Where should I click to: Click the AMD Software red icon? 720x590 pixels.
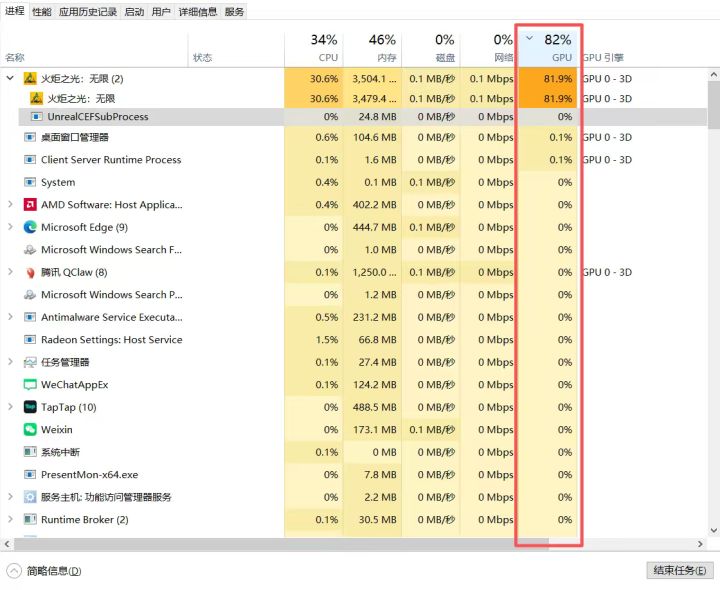(30, 204)
